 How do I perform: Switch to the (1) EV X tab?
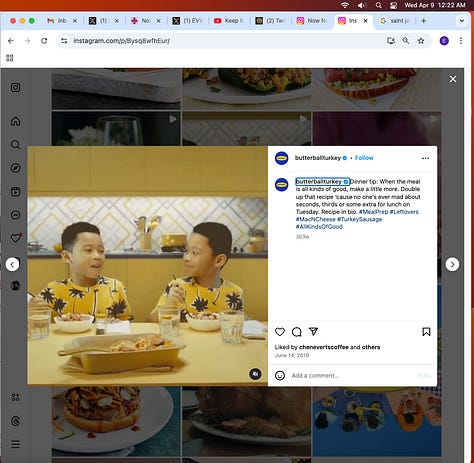(x=187, y=21)
